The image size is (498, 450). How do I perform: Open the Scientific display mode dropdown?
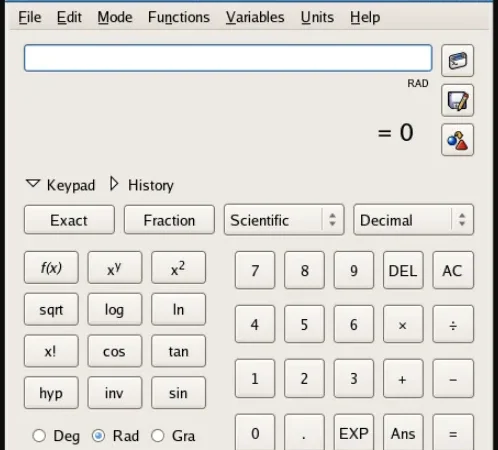pos(284,220)
